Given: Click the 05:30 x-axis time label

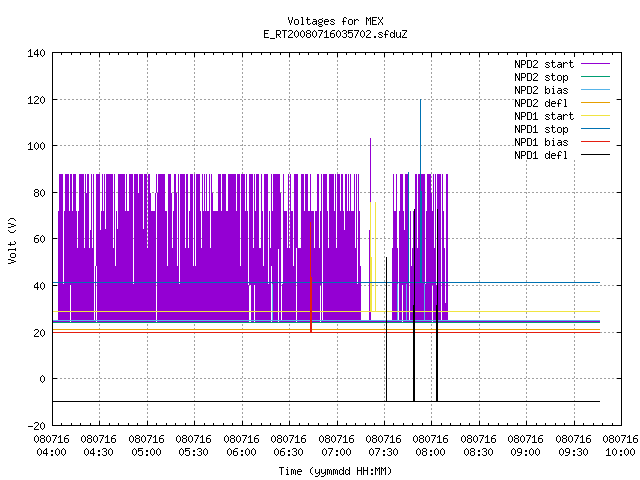Looking at the screenshot, I should point(193,452).
